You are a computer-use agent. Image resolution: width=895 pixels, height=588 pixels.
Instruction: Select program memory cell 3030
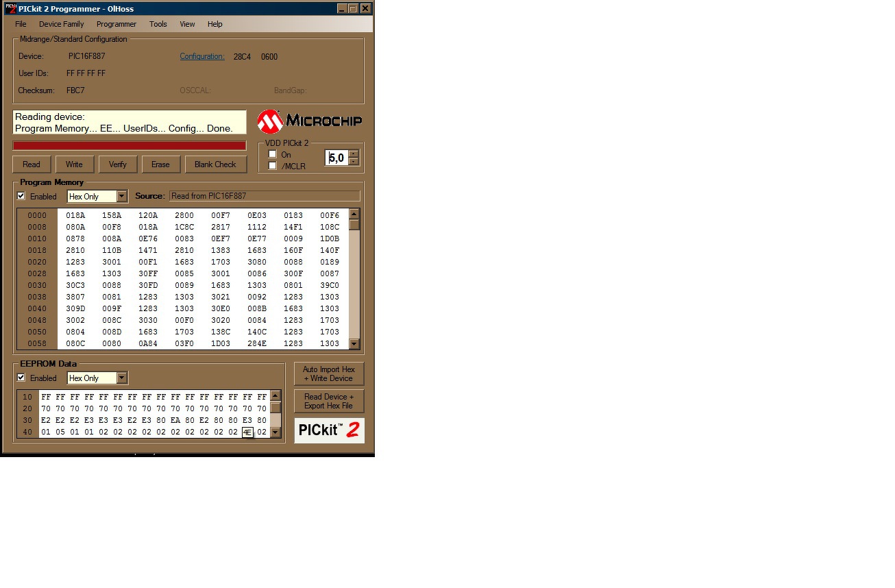click(148, 320)
